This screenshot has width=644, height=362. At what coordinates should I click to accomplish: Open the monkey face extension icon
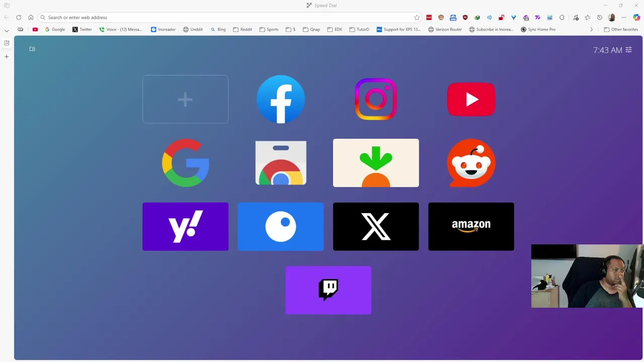coord(441,18)
